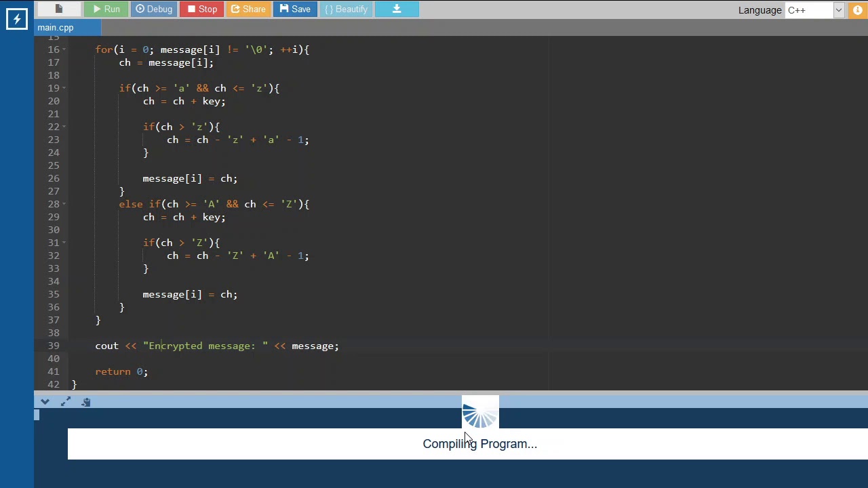Click line number 39 in the gutter
Screen dimensions: 868x488
[x=54, y=346]
